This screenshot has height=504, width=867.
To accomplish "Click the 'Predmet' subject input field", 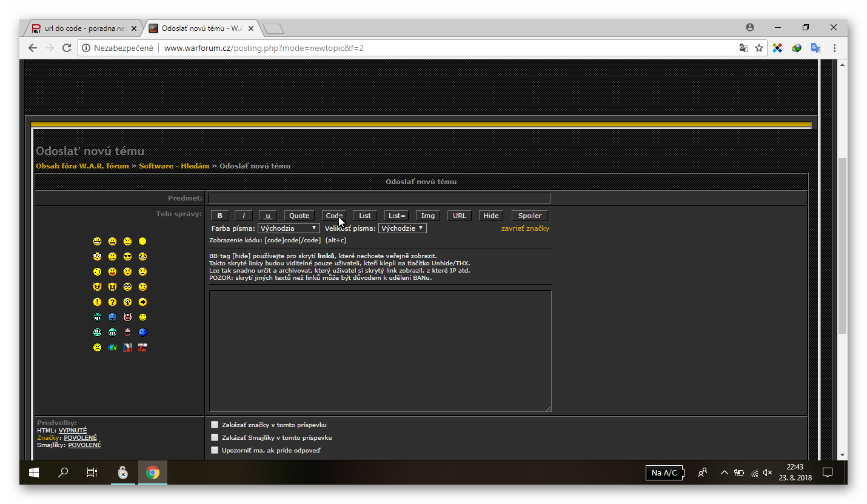I will 379,198.
